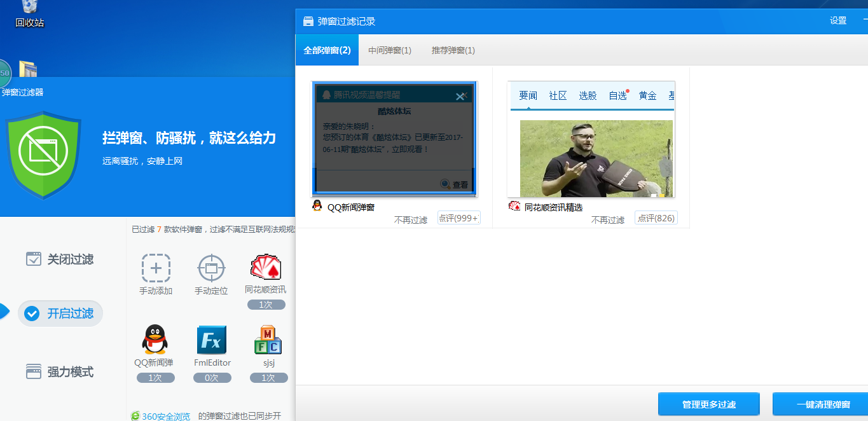The width and height of the screenshot is (868, 421).
Task: Select the QQ新闻弹 penguin icon
Action: [155, 340]
